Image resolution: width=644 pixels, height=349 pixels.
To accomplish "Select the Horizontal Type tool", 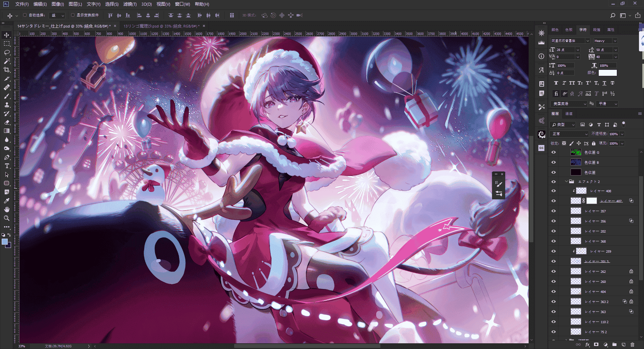I will (x=7, y=166).
